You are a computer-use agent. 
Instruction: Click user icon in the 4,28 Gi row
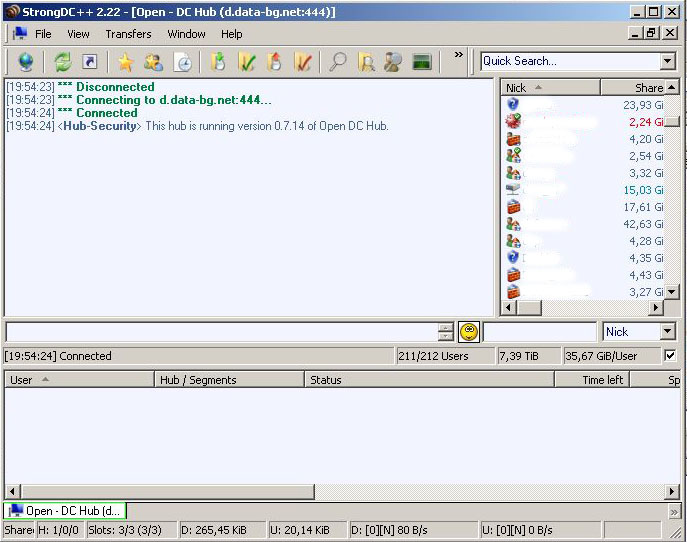[x=513, y=241]
